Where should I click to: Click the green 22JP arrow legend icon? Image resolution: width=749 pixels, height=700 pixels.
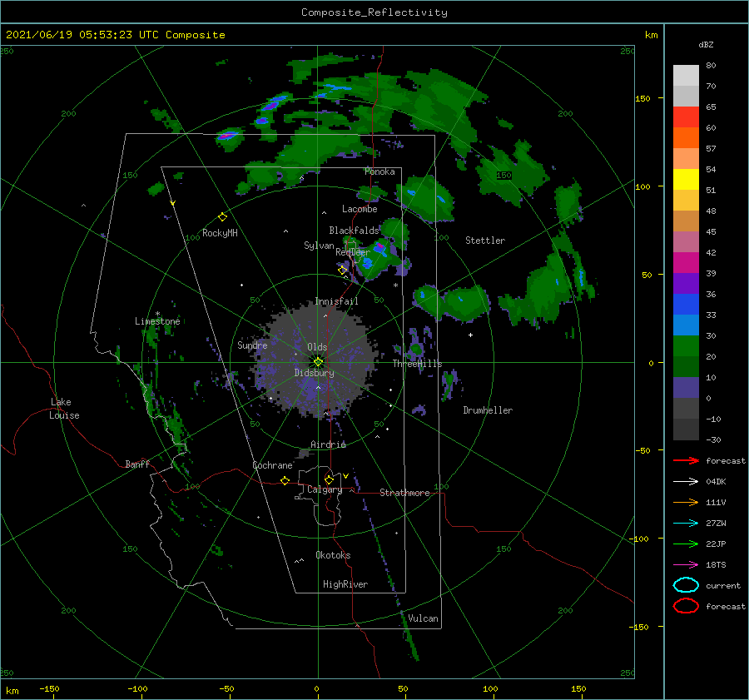click(x=686, y=544)
